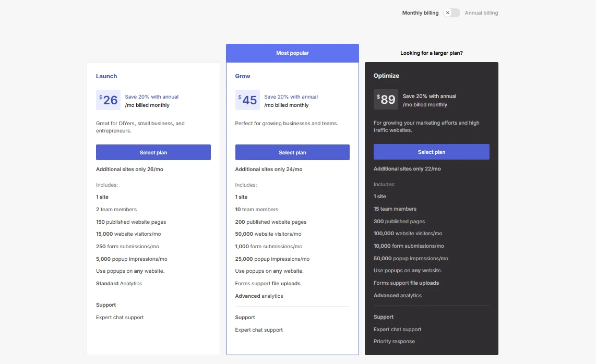Screen dimensions: 596x364
Task: Click the $89 price badge
Action: click(386, 99)
